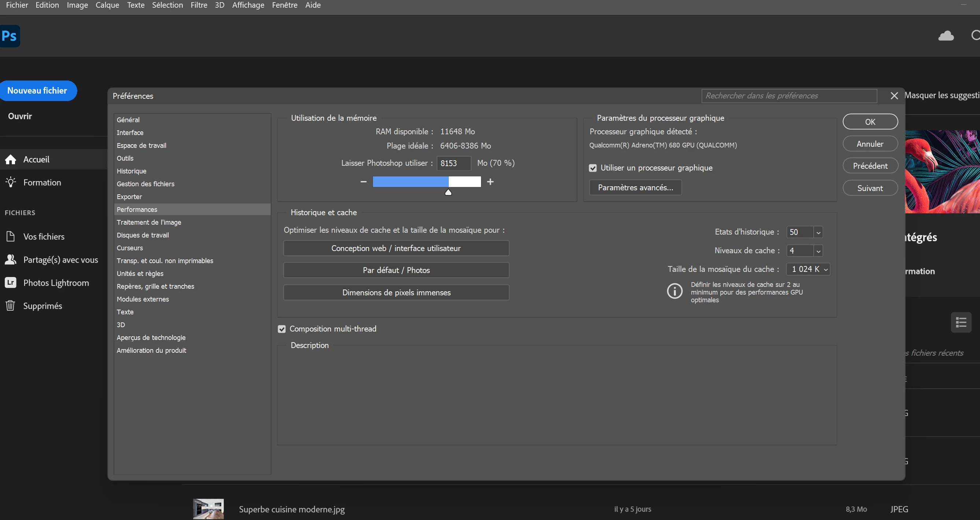The image size is (980, 520).
Task: Uncheck Composition multi-thread option
Action: click(281, 329)
